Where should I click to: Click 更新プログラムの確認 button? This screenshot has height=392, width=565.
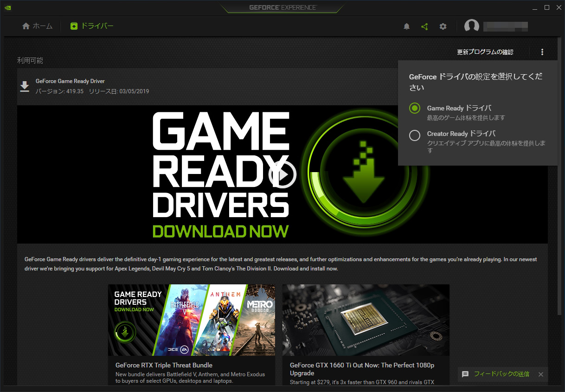485,52
